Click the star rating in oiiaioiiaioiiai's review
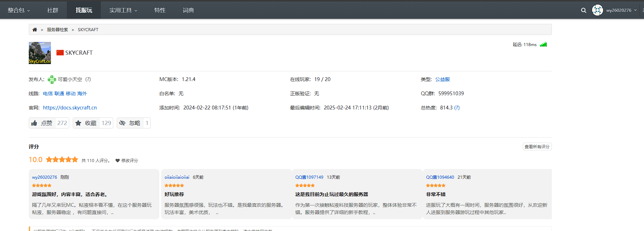Viewport: 644px width, 231px height. (174, 186)
